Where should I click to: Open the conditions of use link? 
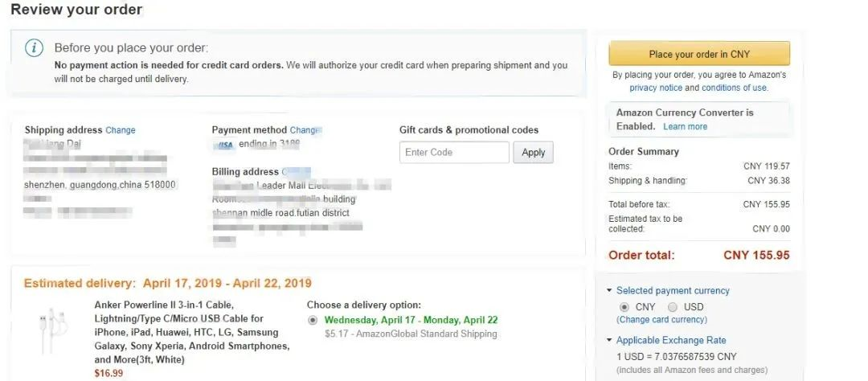(x=734, y=88)
